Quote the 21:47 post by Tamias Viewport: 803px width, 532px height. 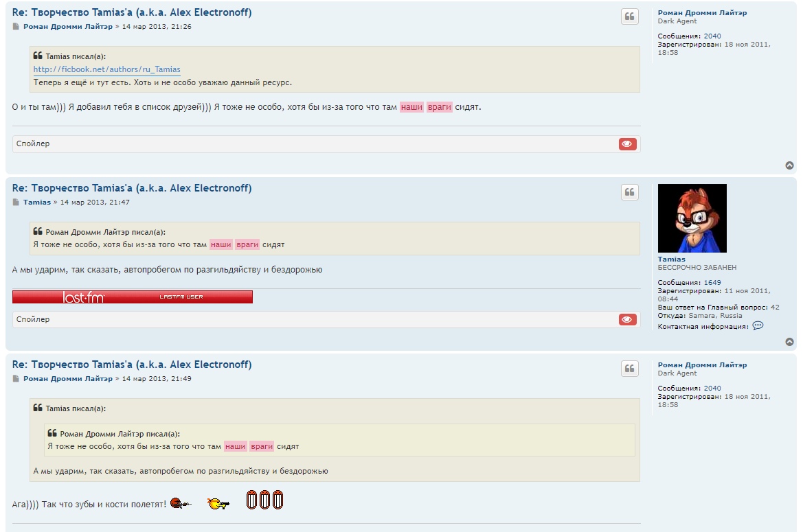click(629, 192)
